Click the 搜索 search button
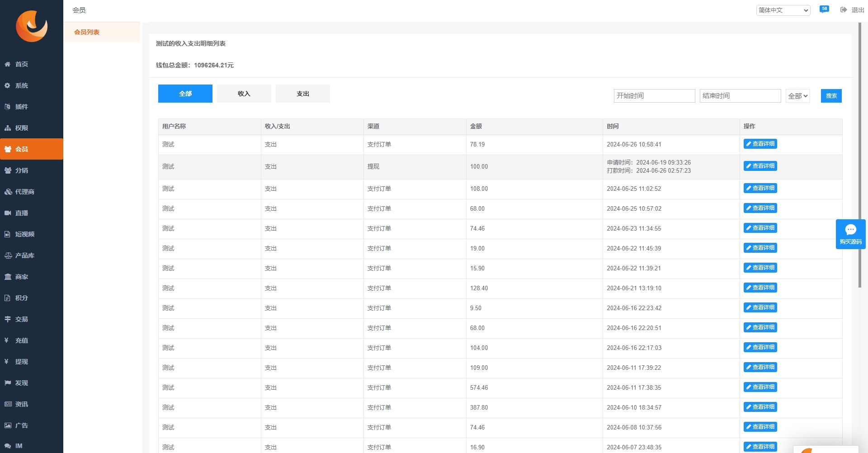The height and width of the screenshot is (453, 868). click(831, 96)
